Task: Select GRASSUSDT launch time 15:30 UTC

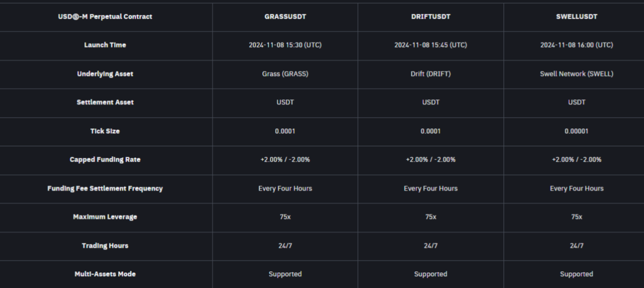Action: (285, 45)
